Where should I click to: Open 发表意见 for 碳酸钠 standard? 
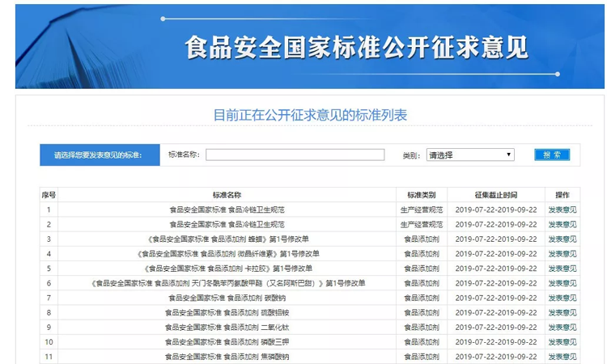[562, 298]
